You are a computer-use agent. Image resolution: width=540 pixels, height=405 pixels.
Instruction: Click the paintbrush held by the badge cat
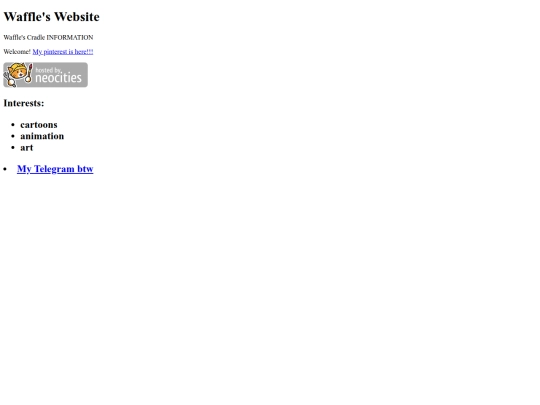[29, 73]
